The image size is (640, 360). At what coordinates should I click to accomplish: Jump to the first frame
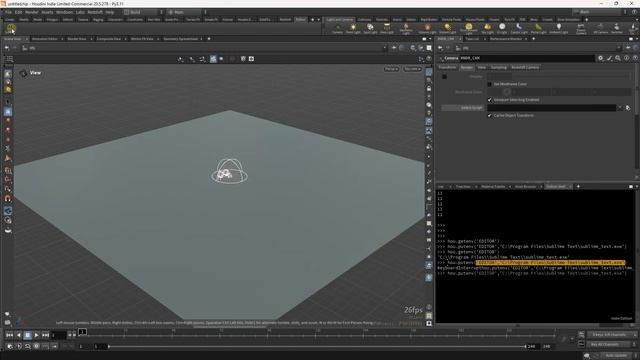[x=9, y=335]
